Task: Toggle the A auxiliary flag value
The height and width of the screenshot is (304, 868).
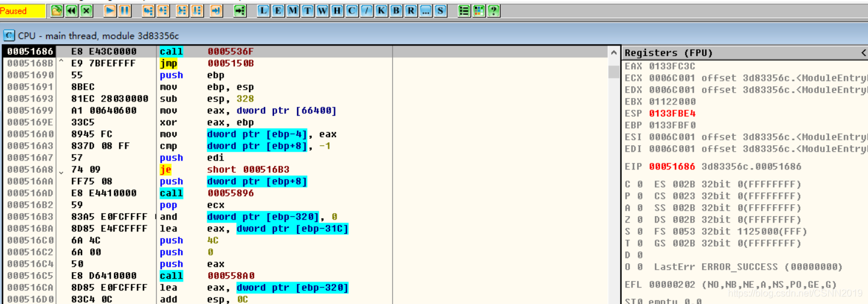Action: point(639,208)
